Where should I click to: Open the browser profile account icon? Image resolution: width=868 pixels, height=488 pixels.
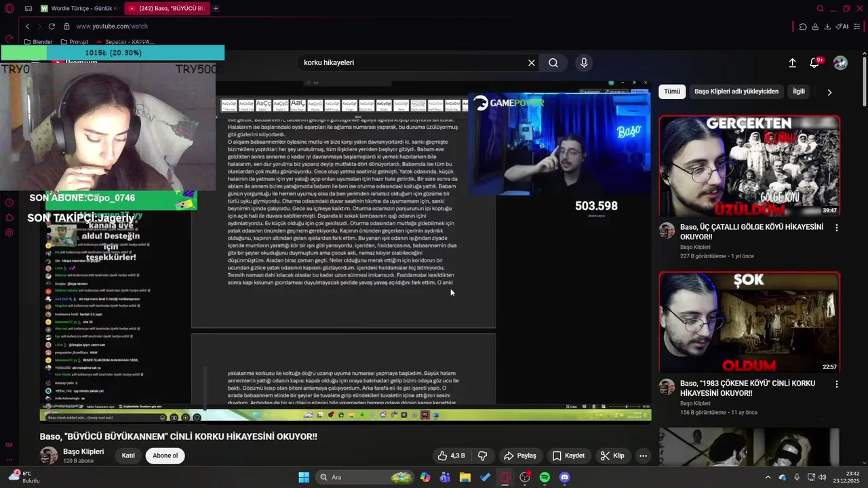click(x=815, y=26)
